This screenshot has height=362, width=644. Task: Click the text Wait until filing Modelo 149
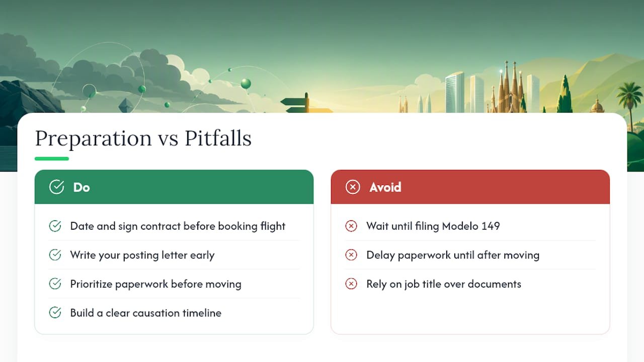(x=433, y=226)
